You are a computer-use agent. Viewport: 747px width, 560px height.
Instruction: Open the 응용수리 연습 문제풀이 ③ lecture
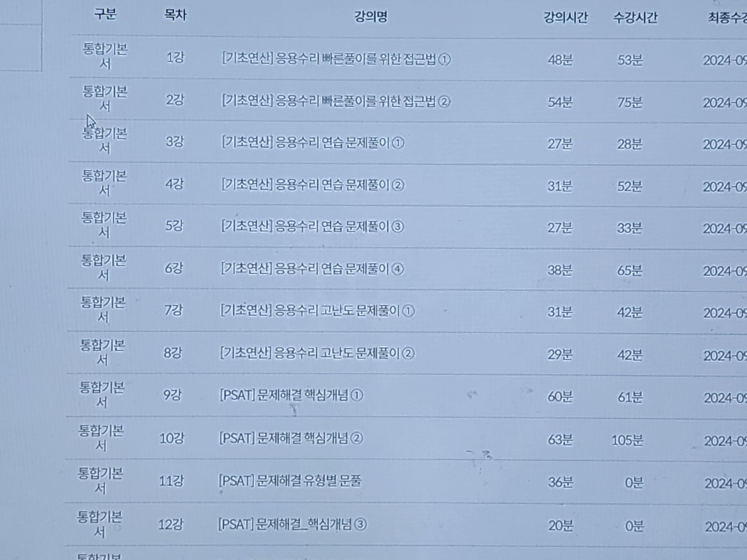312,226
